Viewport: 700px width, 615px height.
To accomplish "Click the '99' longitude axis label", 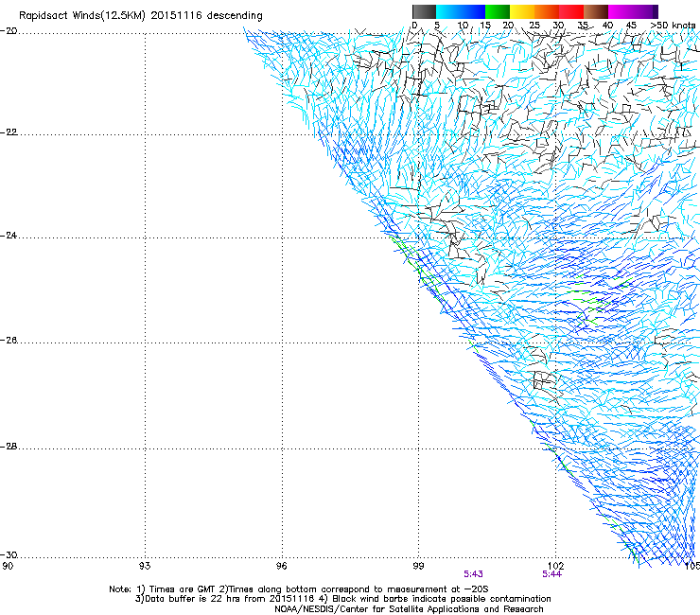I will (418, 567).
